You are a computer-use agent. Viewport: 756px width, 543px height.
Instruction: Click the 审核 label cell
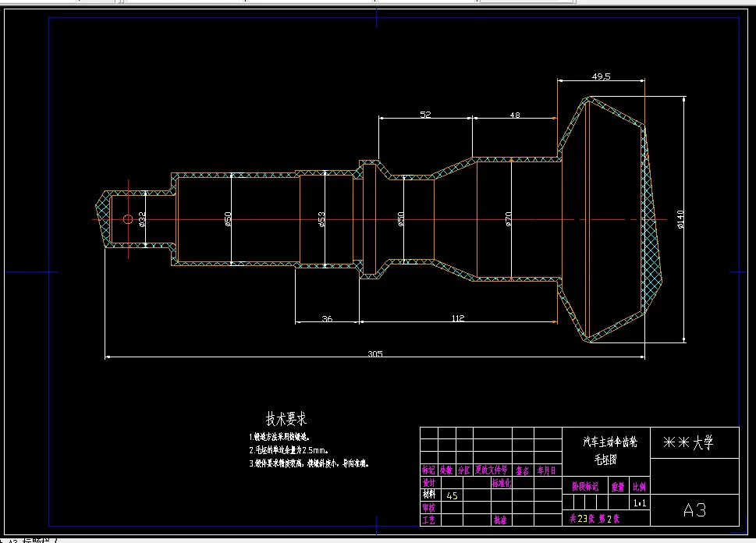pos(429,507)
